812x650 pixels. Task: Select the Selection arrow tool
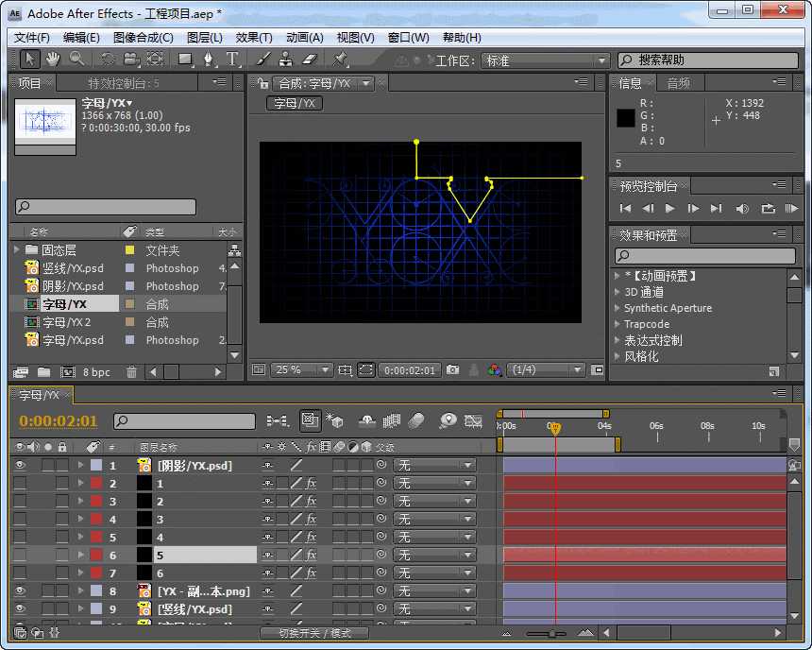tap(29, 60)
